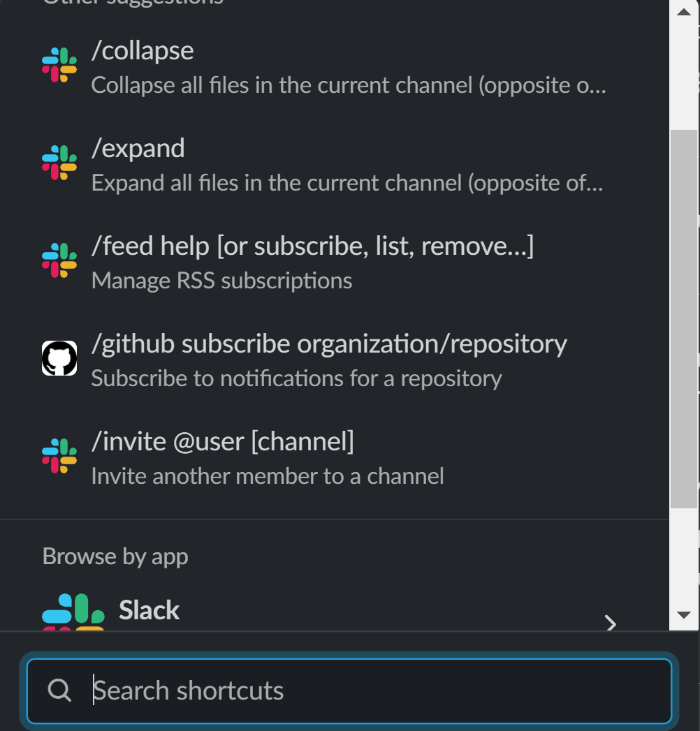Click the Slack icon beside /expand
Screen dimensions: 700x731
click(x=59, y=163)
